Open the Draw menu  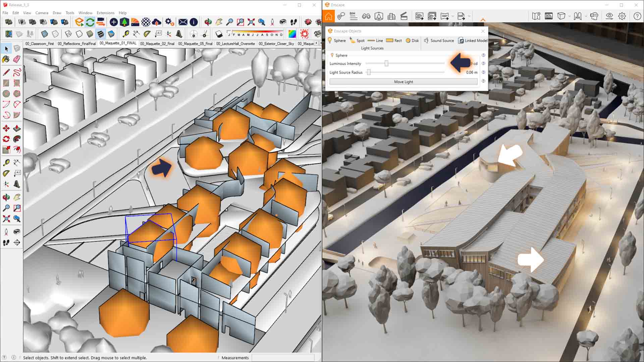click(57, 13)
